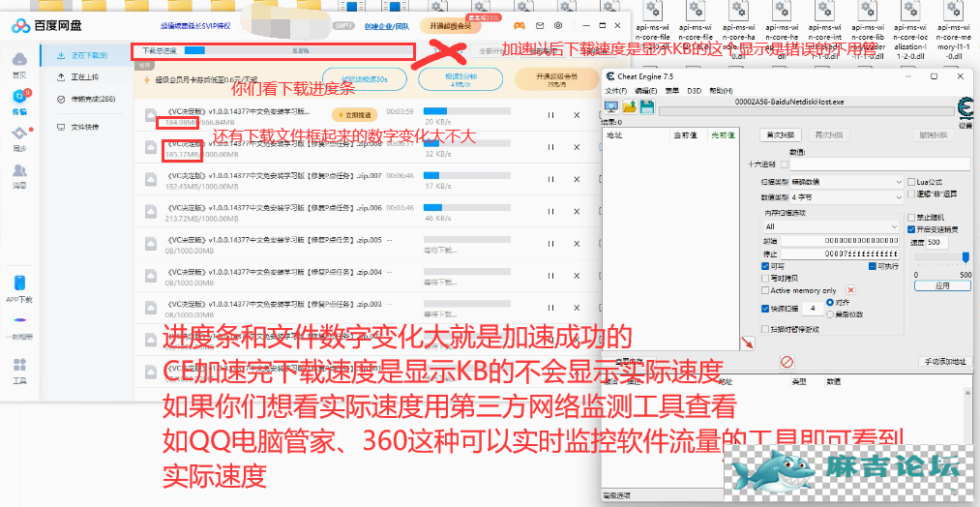980x507 pixels.
Task: Click Cheat Engine save floppy icon
Action: [x=647, y=106]
